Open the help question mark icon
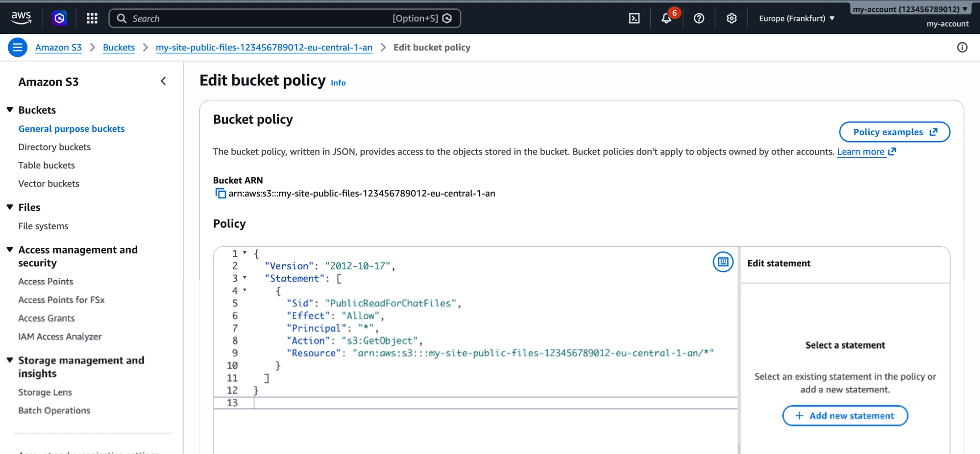This screenshot has width=980, height=454. click(699, 18)
